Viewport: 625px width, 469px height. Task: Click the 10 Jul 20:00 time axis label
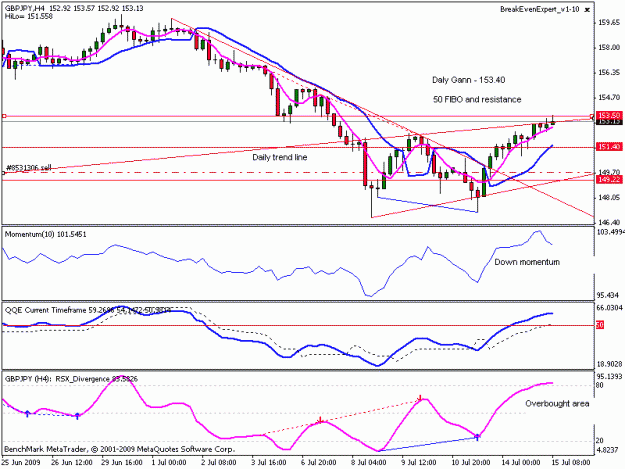[470, 463]
